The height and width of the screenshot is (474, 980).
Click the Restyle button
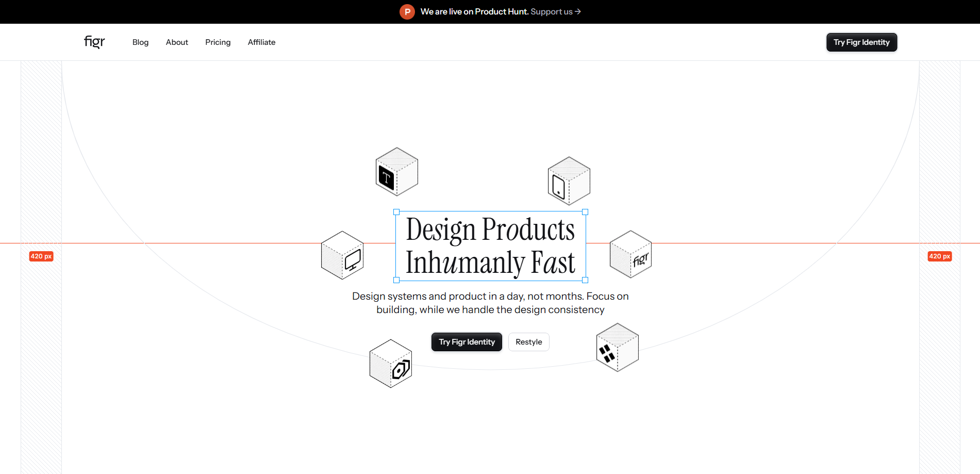point(528,341)
